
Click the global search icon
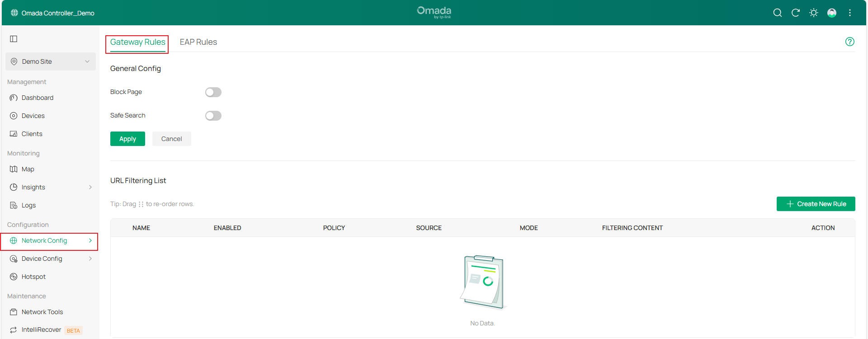coord(778,13)
